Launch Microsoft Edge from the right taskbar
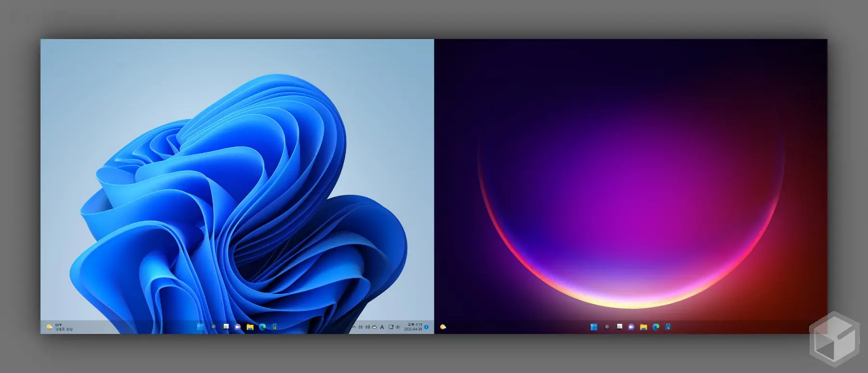Screen dimensions: 868x373 click(656, 327)
